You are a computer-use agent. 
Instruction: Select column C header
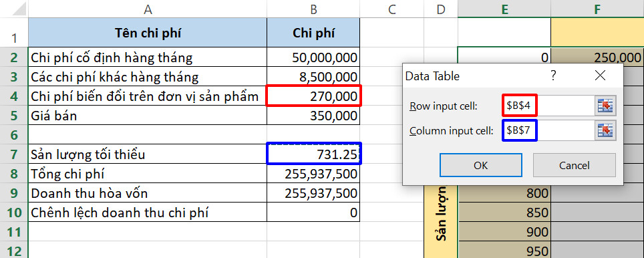392,9
